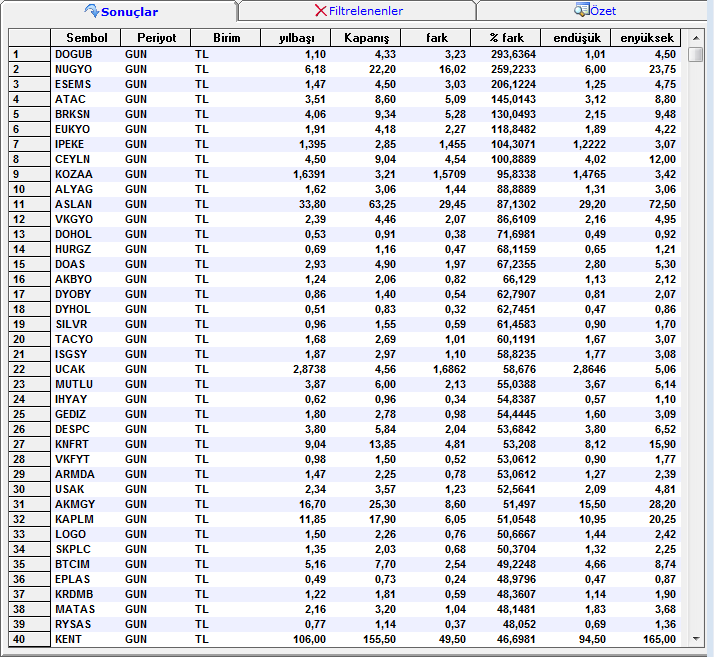714x657 pixels.
Task: Click the 46,6981 percent value
Action: click(x=516, y=639)
